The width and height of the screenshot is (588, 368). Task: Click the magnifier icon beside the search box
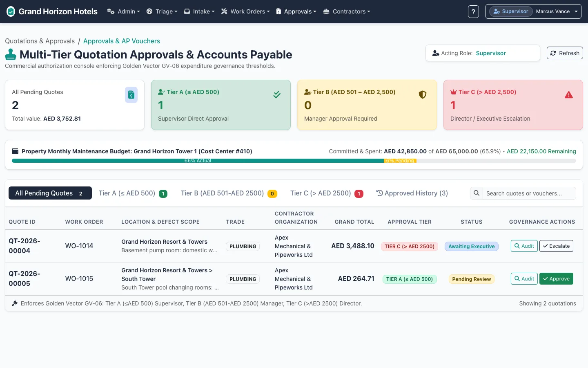click(x=477, y=193)
